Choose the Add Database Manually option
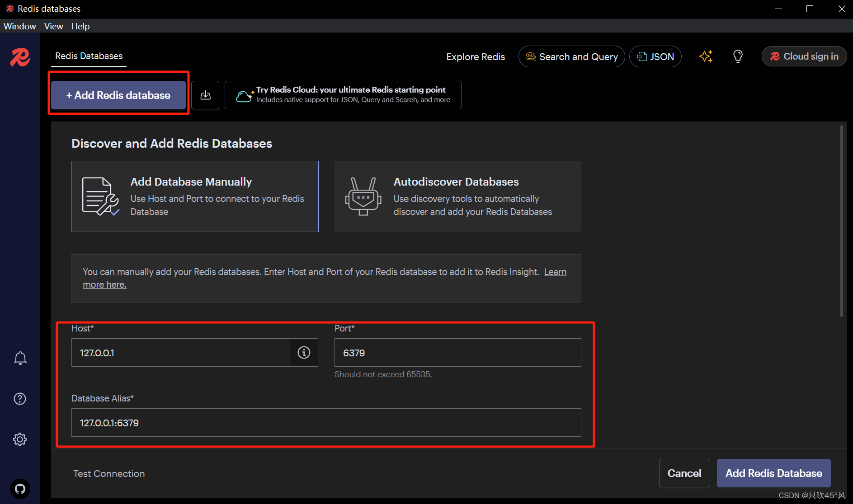Image resolution: width=853 pixels, height=504 pixels. click(x=195, y=196)
